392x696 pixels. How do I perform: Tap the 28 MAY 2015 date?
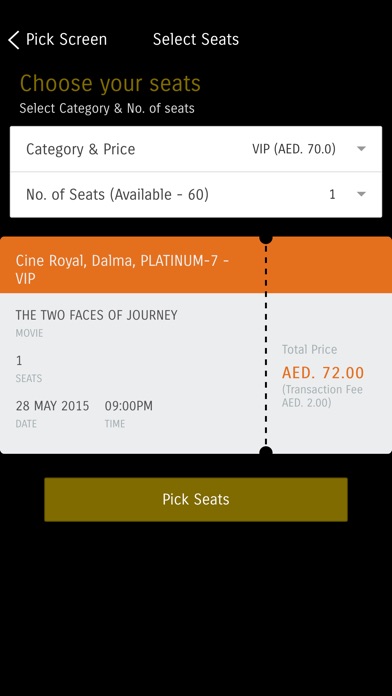[52, 406]
